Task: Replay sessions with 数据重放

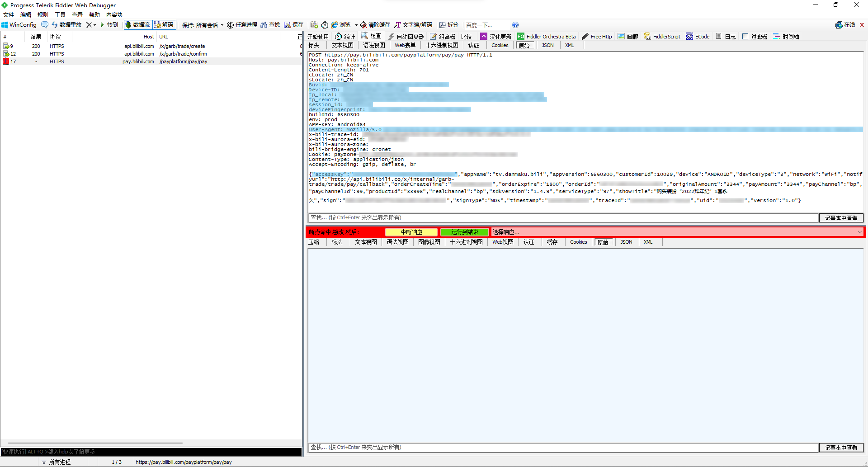Action: pos(66,25)
